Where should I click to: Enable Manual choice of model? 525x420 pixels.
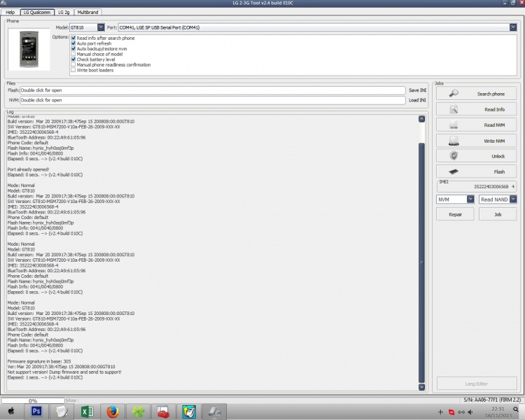coord(73,54)
